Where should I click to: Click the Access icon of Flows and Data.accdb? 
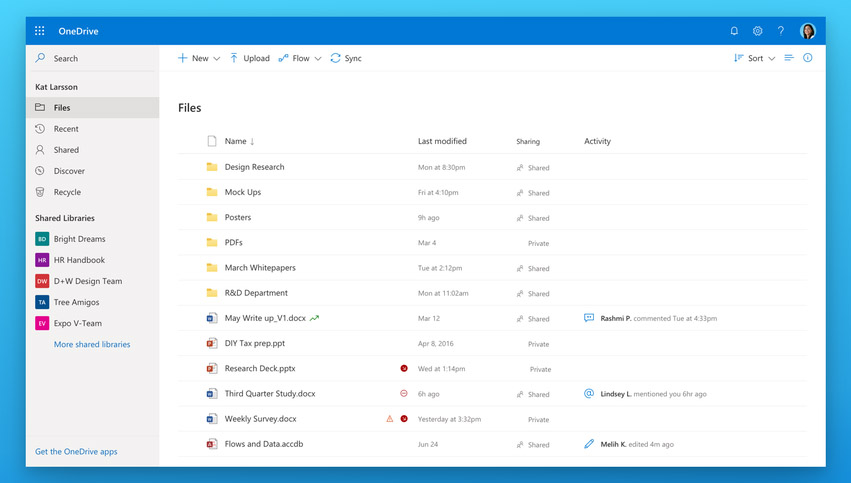(x=212, y=444)
